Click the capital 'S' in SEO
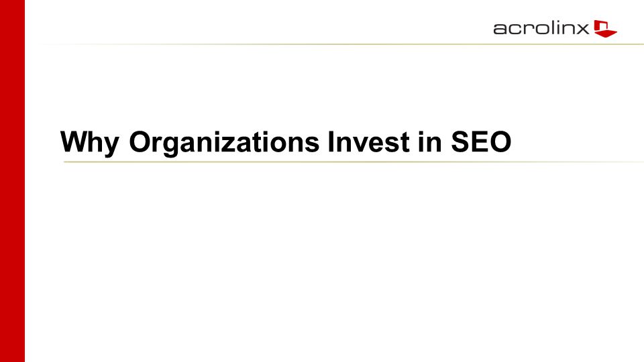The image size is (644, 362). [460, 141]
